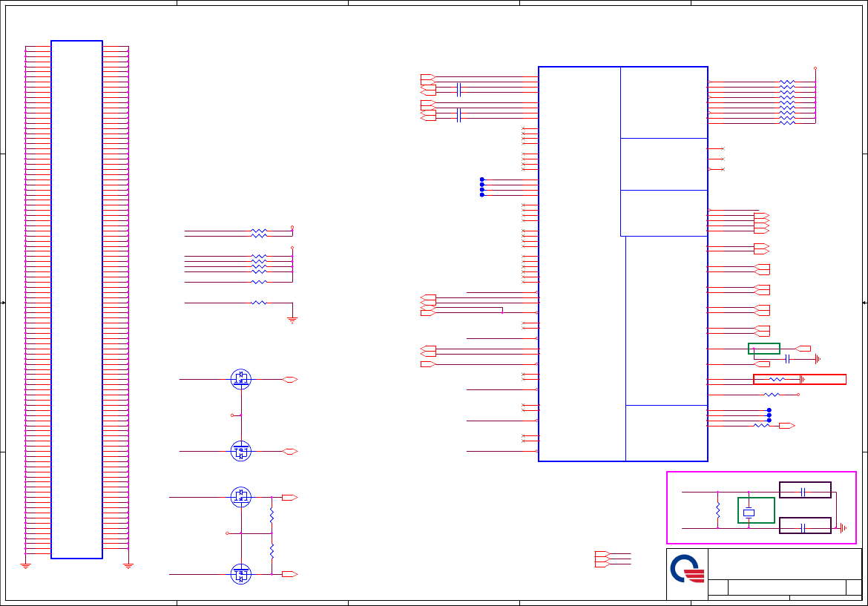Select the capacitor below the small green box

[787, 359]
